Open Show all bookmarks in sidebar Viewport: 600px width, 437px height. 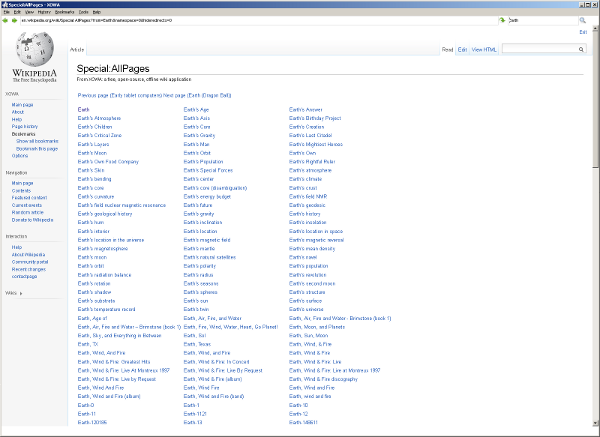tap(36, 141)
